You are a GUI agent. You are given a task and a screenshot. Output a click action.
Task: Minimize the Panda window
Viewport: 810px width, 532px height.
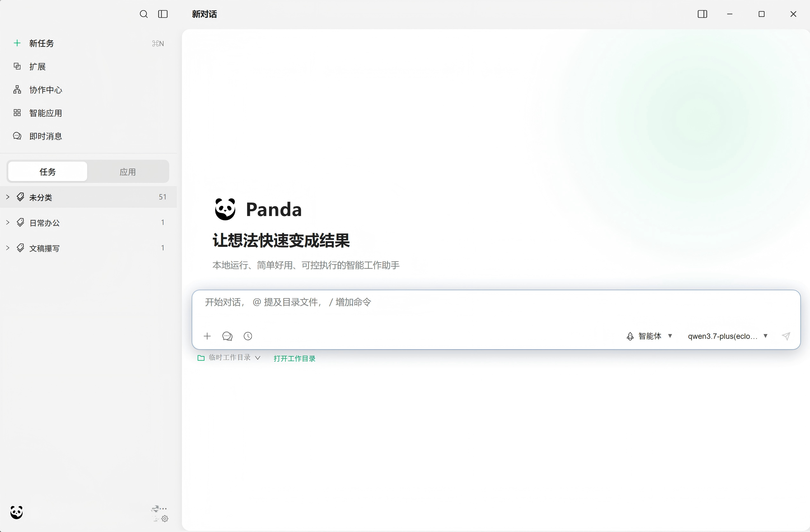(x=730, y=14)
